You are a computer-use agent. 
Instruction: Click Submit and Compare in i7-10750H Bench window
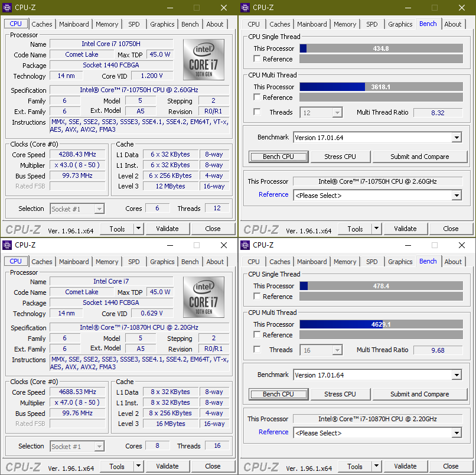[420, 157]
